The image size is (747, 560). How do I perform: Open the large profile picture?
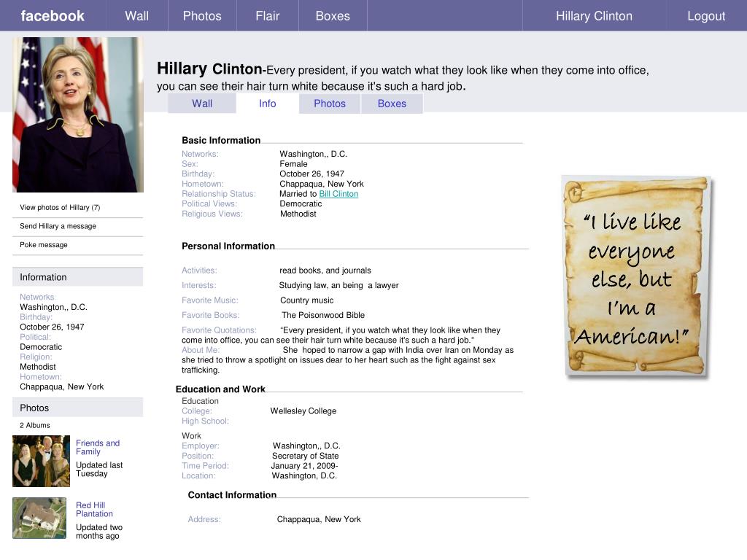tap(77, 114)
